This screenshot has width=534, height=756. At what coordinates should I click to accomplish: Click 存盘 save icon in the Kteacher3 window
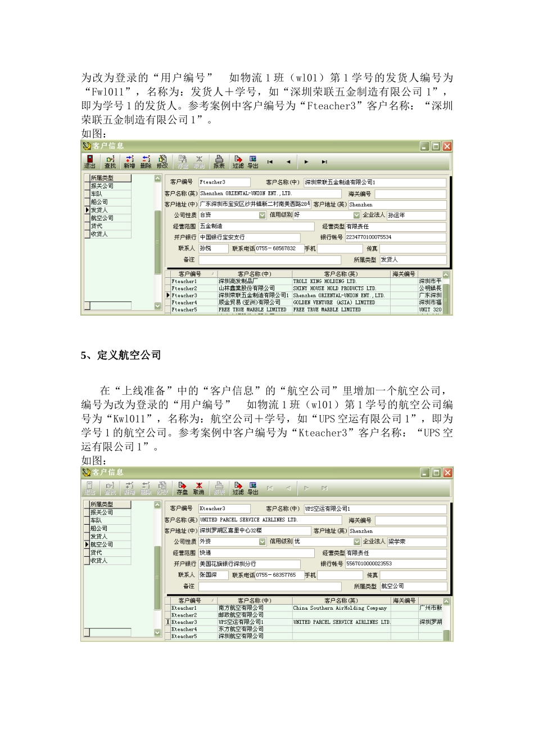pos(182,488)
